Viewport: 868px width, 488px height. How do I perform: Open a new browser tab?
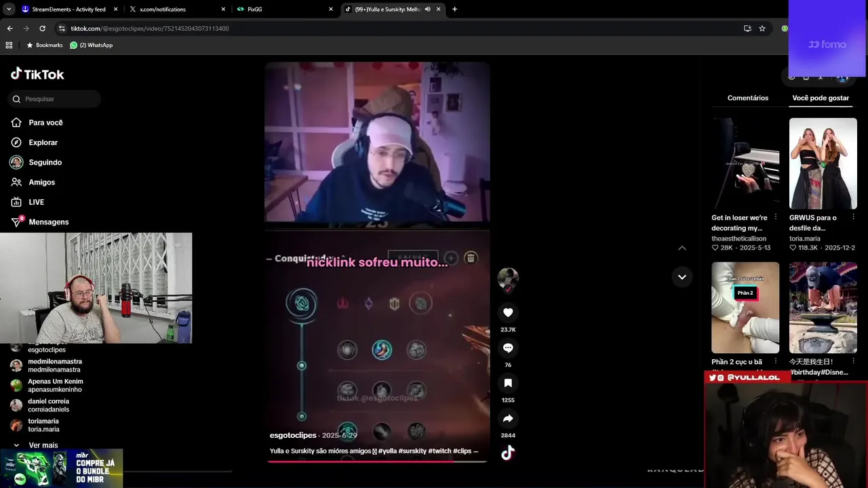click(x=454, y=9)
